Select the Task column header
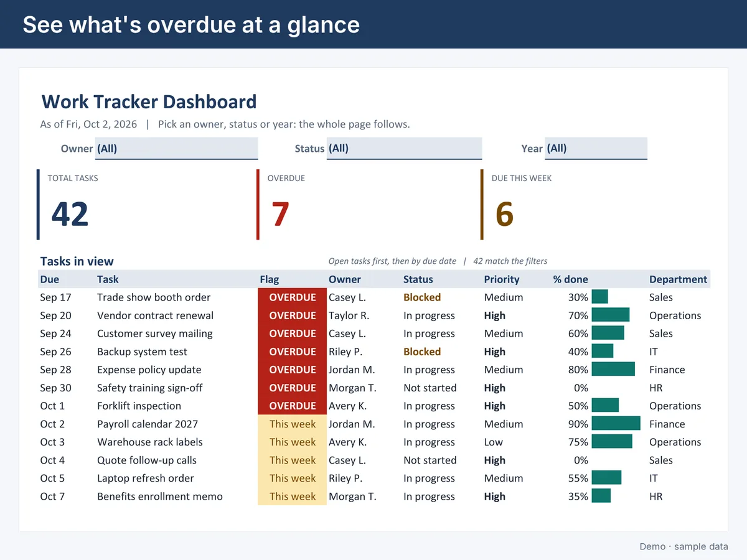This screenshot has width=747, height=560. (108, 279)
